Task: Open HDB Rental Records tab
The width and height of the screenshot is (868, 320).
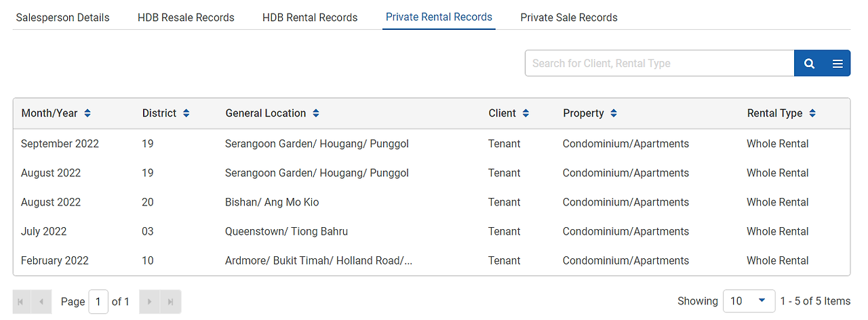Action: (x=310, y=18)
